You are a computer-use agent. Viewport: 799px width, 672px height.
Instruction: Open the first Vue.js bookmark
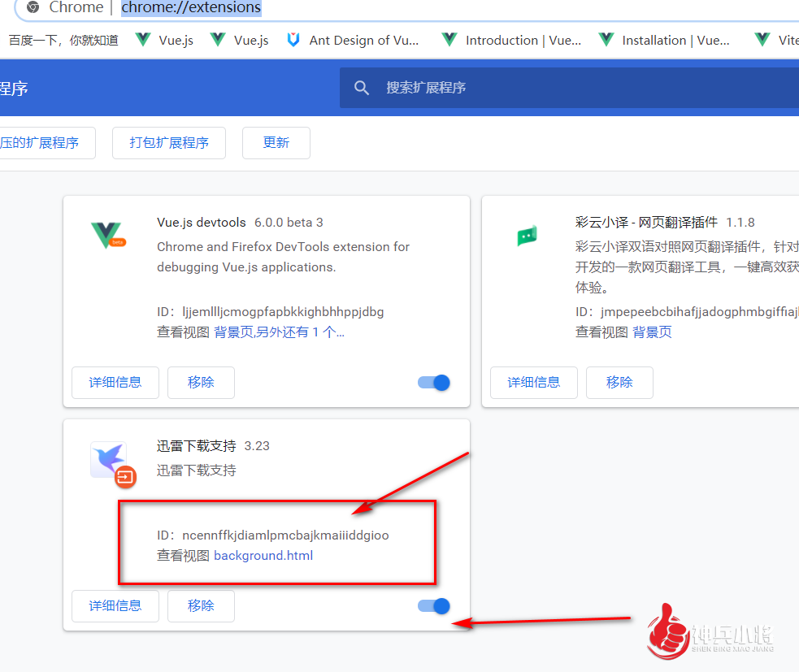(x=164, y=41)
